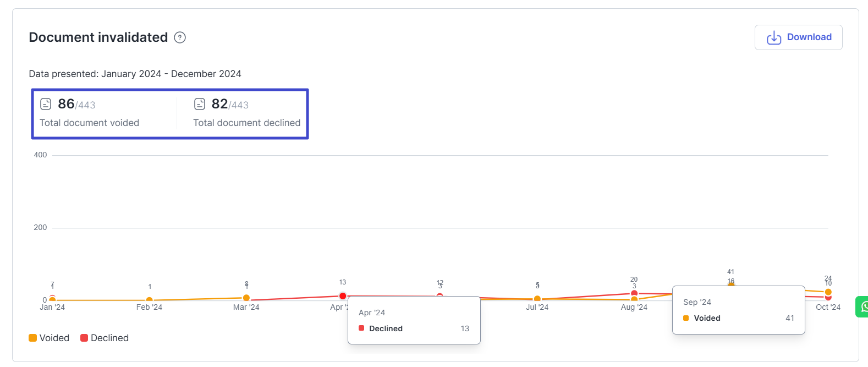Select the Mar '24 orange data point

[246, 298]
